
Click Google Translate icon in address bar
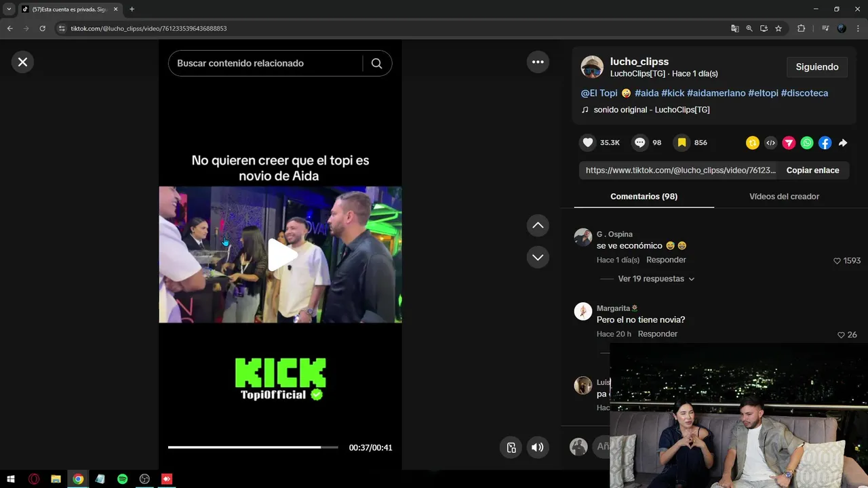(x=734, y=28)
